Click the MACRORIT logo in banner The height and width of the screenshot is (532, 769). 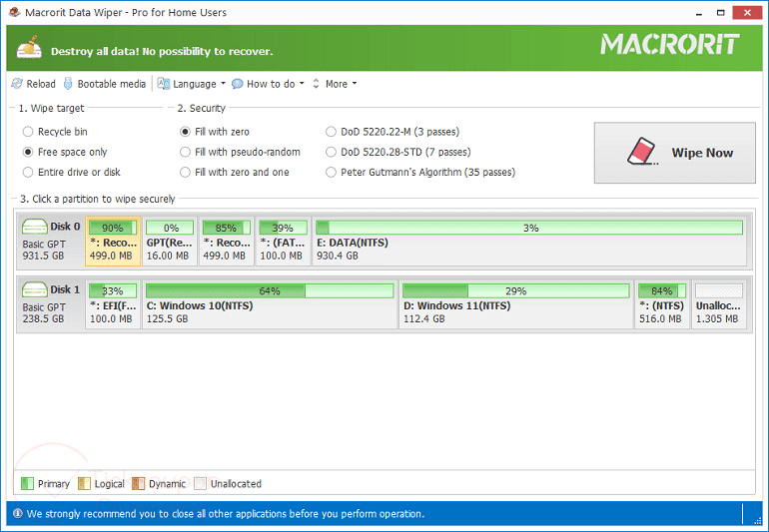[x=670, y=44]
